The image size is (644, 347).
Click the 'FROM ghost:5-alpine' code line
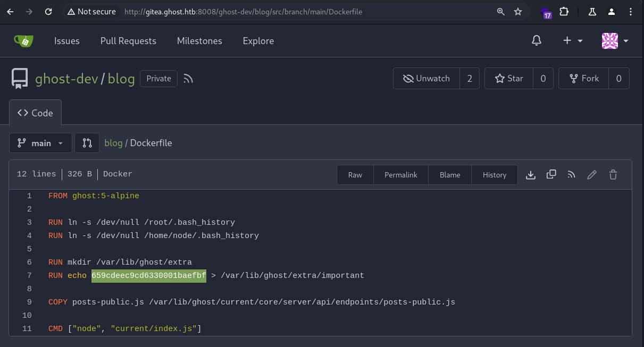pyautogui.click(x=94, y=196)
